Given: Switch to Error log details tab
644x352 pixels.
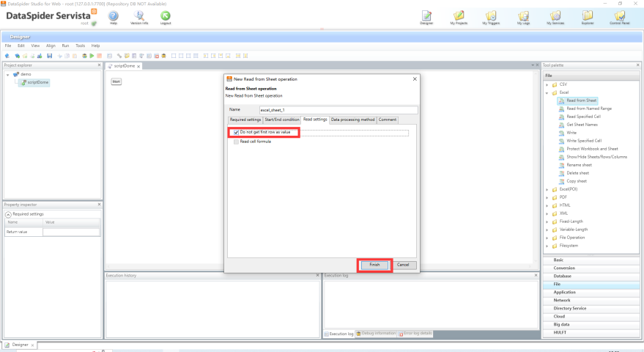Looking at the screenshot, I should coord(415,334).
